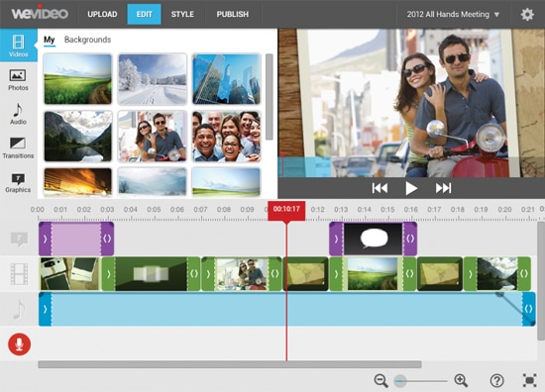Click right handle of blue audio clip
Viewport: 545px width, 392px height.
[529, 309]
